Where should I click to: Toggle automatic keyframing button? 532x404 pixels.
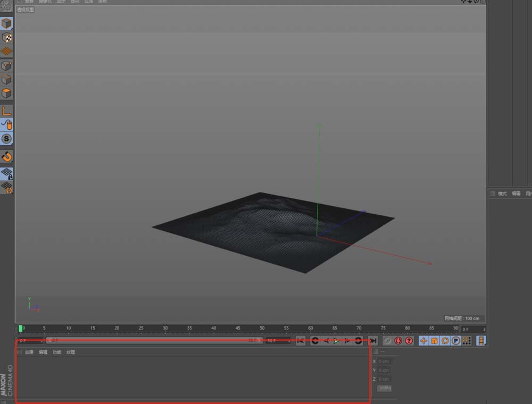click(x=398, y=341)
